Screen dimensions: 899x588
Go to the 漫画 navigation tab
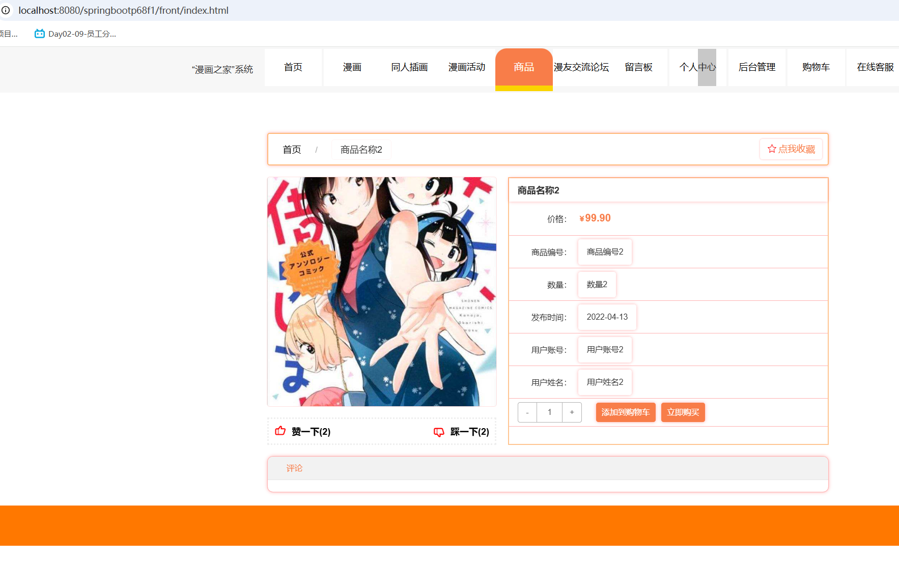(x=352, y=67)
